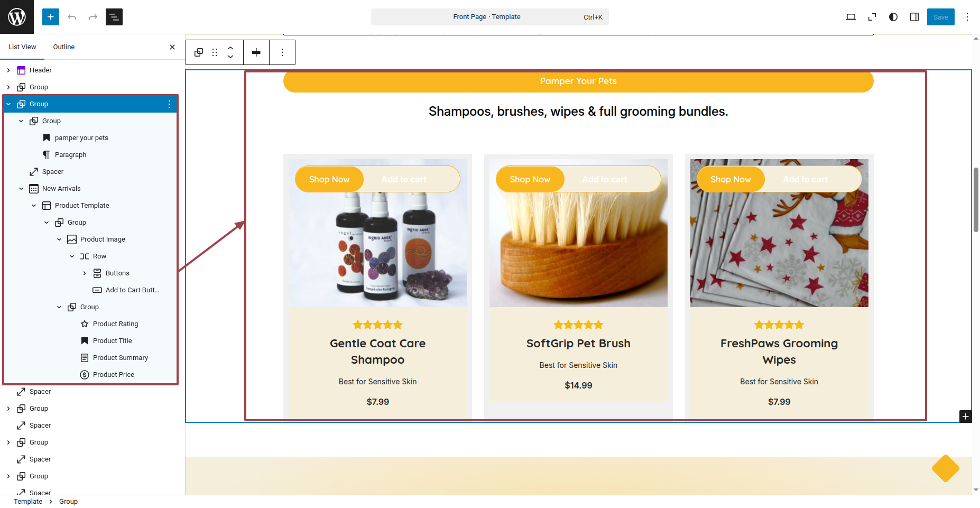Open the top-right options ellipsis menu
The width and height of the screenshot is (980, 508).
pyautogui.click(x=967, y=17)
